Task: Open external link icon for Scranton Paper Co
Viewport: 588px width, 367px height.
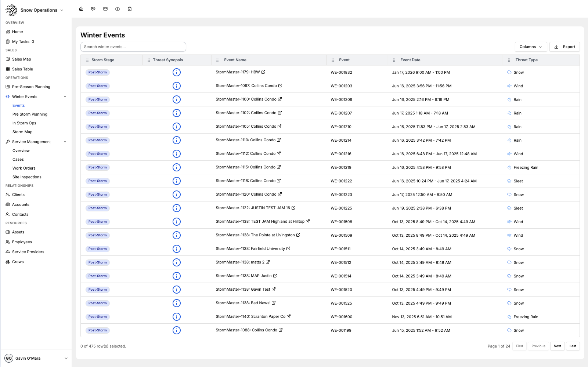Action: click(289, 316)
